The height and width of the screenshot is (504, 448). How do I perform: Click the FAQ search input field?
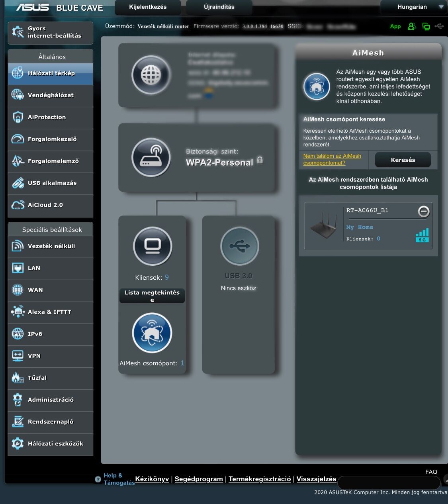tap(389, 483)
